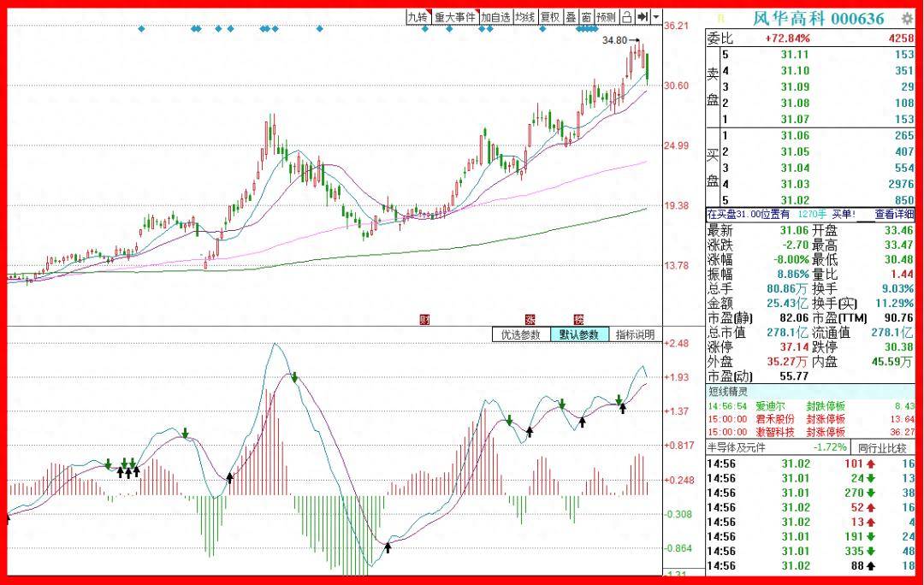
Task: Click sell level 4 price 31.10
Action: [x=794, y=71]
